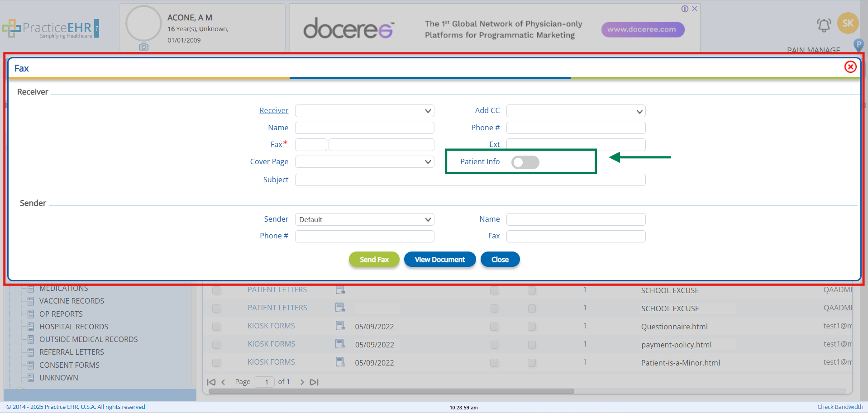The width and height of the screenshot is (868, 413).
Task: Visit www.doceree.com ad link
Action: (643, 29)
